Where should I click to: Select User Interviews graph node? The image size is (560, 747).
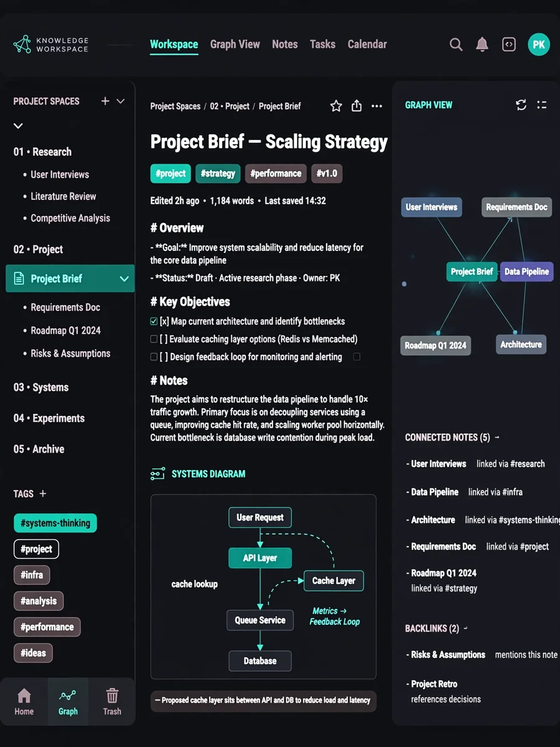click(x=432, y=207)
